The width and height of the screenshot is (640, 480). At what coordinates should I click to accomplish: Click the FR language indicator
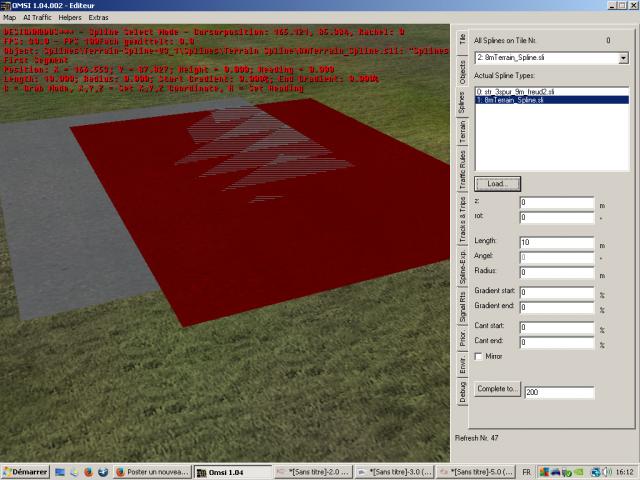[x=527, y=472]
